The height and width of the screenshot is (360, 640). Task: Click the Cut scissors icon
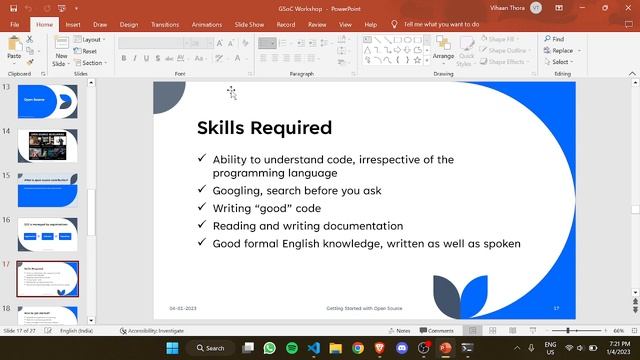29,39
